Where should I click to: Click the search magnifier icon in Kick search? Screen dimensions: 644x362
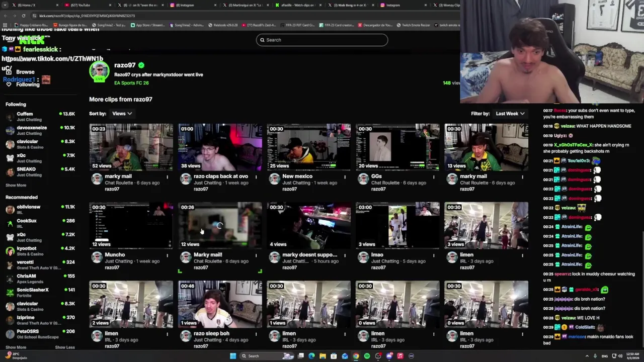coord(262,40)
